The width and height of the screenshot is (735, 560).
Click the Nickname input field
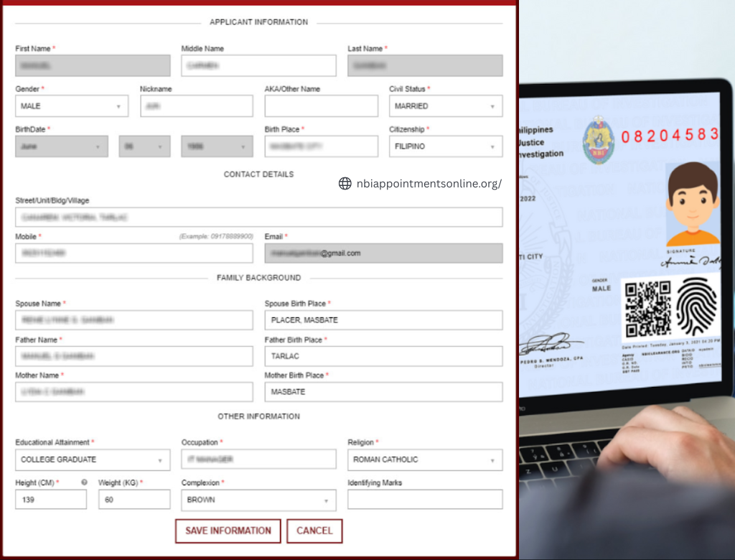tap(196, 106)
